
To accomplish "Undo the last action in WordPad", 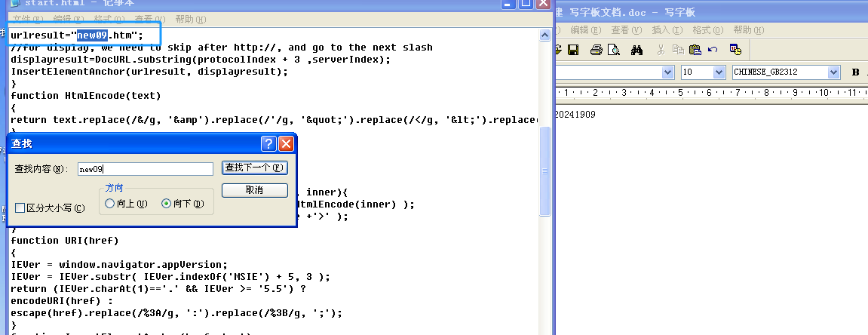I will pyautogui.click(x=713, y=51).
